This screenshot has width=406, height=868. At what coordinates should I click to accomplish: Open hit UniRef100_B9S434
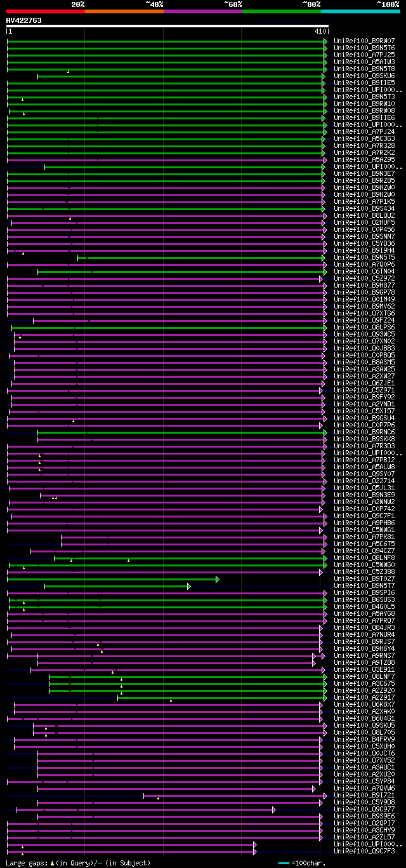[x=364, y=209]
